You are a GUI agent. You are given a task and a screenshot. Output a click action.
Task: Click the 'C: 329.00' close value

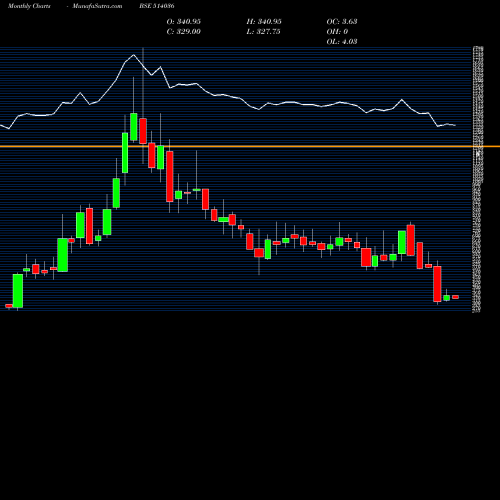tap(184, 31)
